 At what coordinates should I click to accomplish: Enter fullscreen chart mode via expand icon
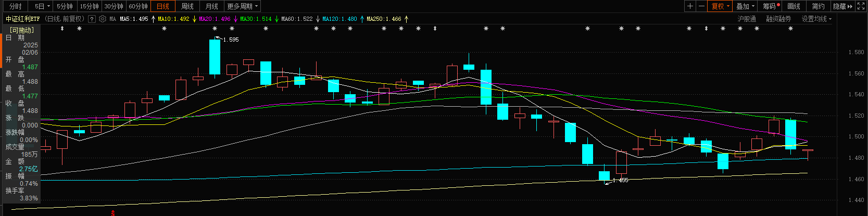pyautogui.click(x=861, y=6)
